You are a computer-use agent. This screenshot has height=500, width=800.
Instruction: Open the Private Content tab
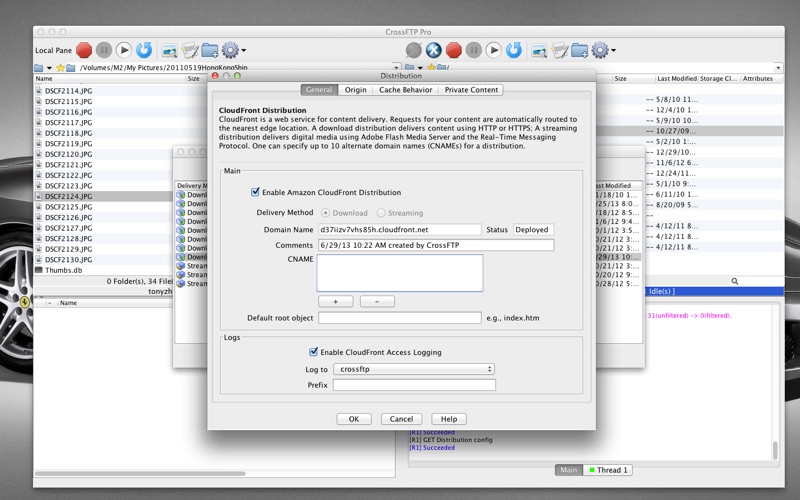pos(471,90)
